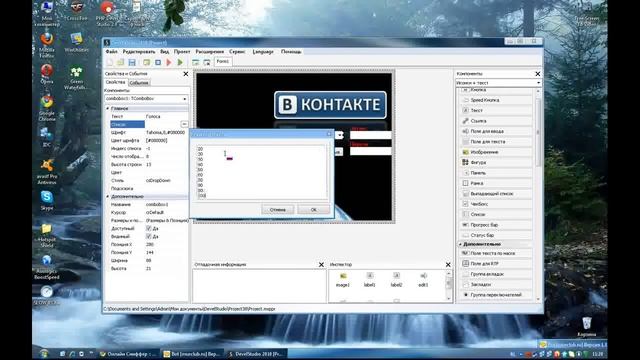The image size is (640, 360).
Task: Select the Speed Кнопка component
Action: tap(497, 100)
